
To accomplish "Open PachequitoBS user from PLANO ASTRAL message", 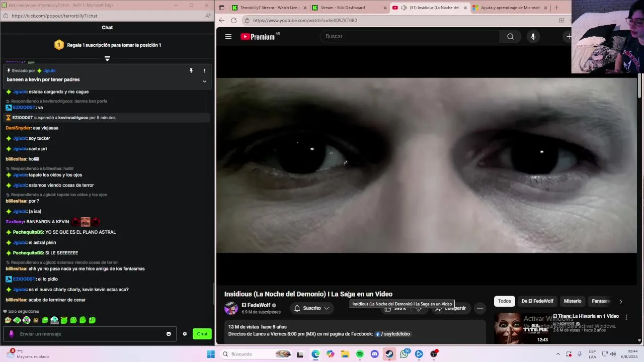I will pyautogui.click(x=28, y=232).
